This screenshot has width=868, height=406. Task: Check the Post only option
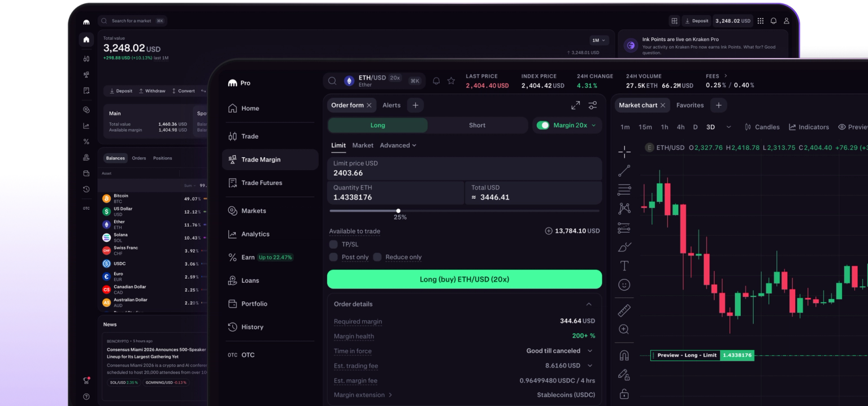pyautogui.click(x=333, y=257)
